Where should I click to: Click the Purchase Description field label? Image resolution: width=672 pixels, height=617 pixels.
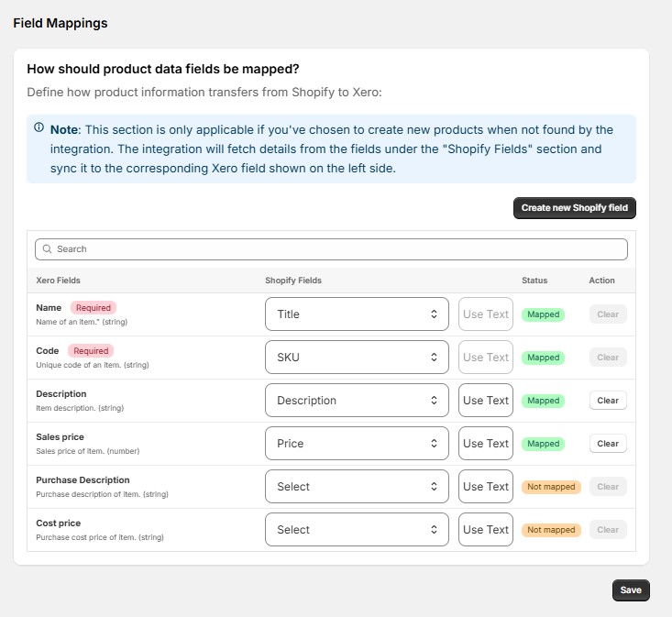[83, 479]
